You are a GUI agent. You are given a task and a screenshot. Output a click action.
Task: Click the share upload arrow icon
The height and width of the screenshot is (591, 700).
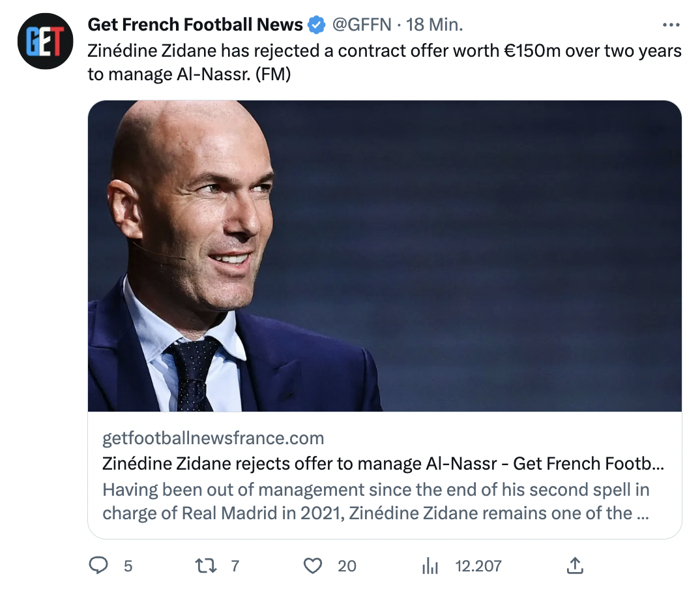point(574,565)
